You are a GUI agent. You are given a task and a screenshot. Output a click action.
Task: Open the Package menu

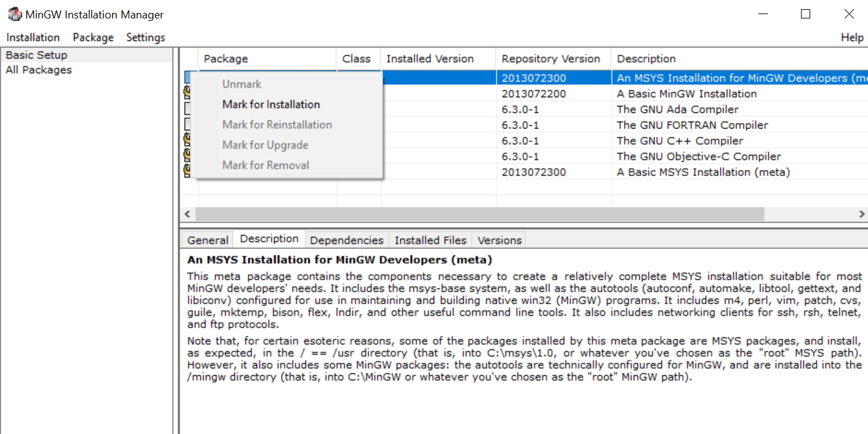tap(93, 37)
